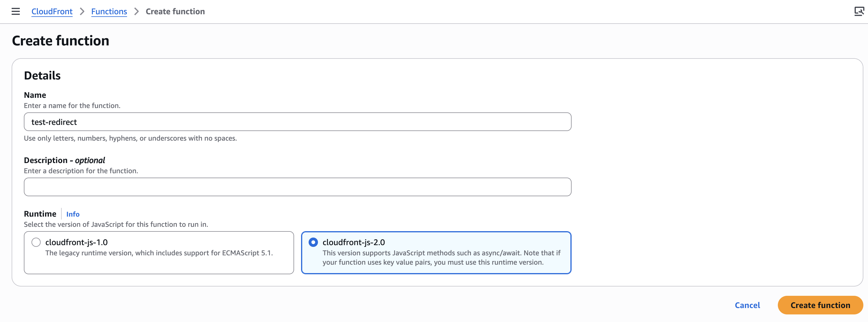This screenshot has height=322, width=868.
Task: Click the chevron after CloudFront breadcrumb
Action: pyautogui.click(x=82, y=11)
